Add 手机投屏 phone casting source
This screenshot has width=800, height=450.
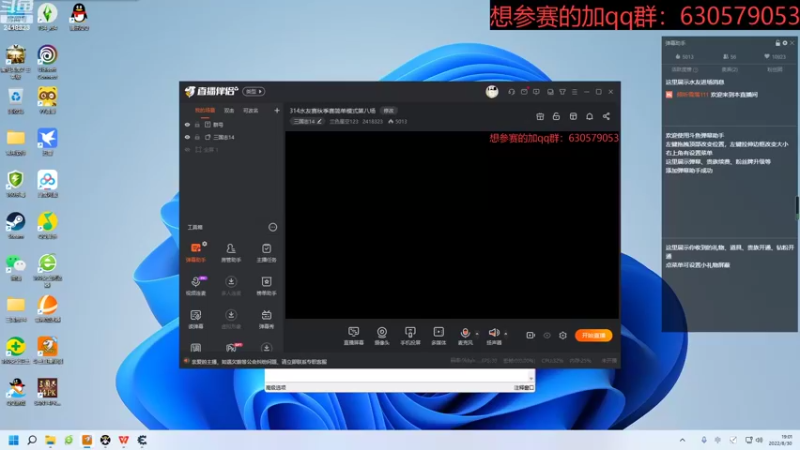[410, 336]
